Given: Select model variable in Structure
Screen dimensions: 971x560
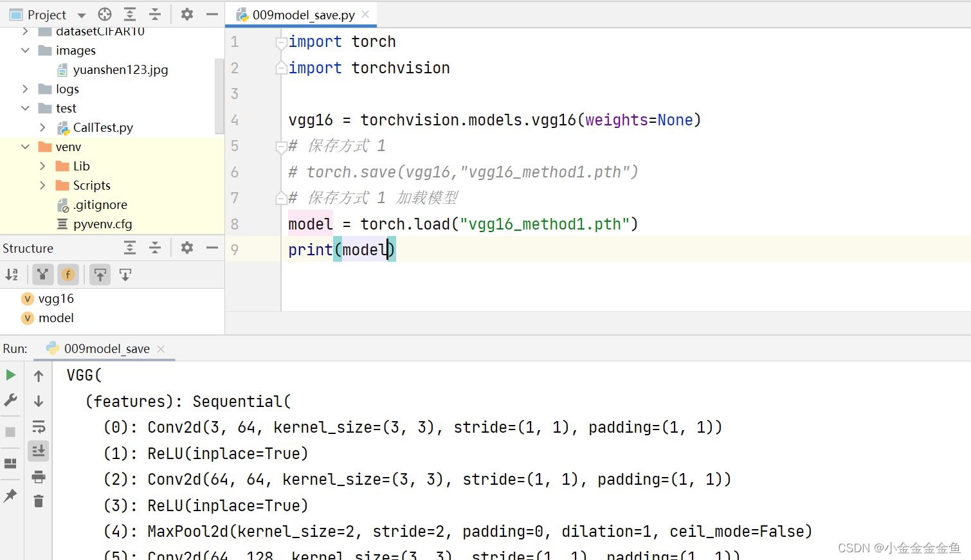Looking at the screenshot, I should (x=56, y=318).
